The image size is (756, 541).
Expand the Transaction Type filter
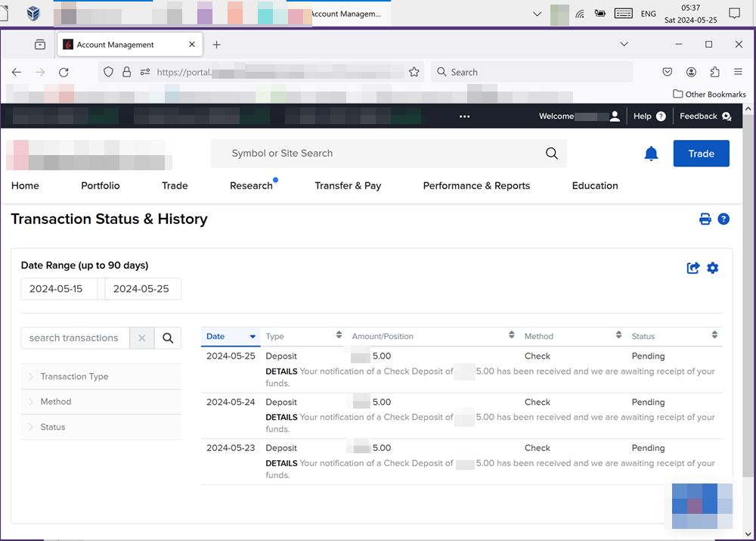click(x=101, y=377)
